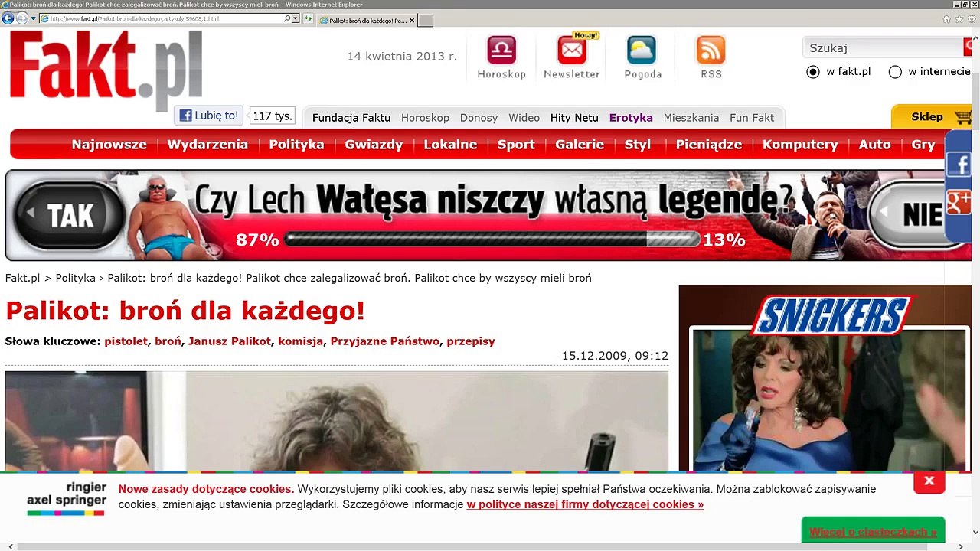Image resolution: width=980 pixels, height=551 pixels.
Task: Go to the Lokalne menu section
Action: [x=450, y=145]
